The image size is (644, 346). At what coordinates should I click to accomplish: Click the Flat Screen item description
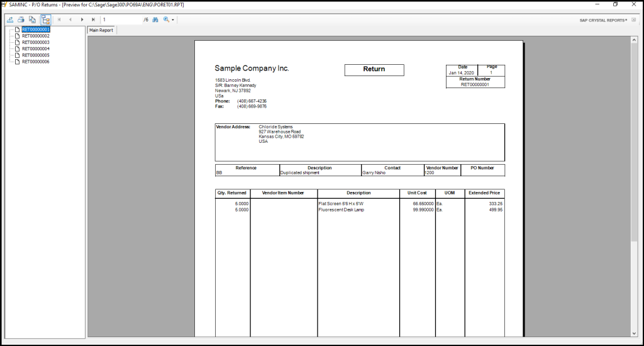point(341,204)
